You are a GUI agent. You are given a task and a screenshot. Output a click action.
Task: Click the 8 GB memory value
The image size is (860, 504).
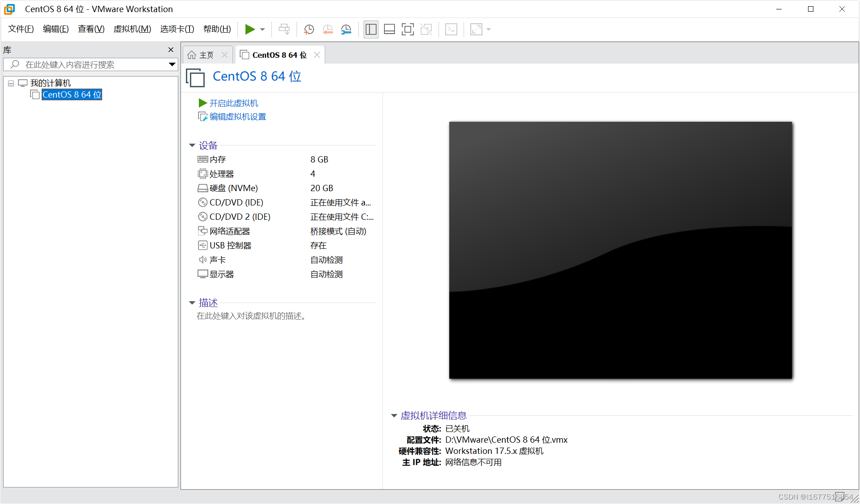319,160
